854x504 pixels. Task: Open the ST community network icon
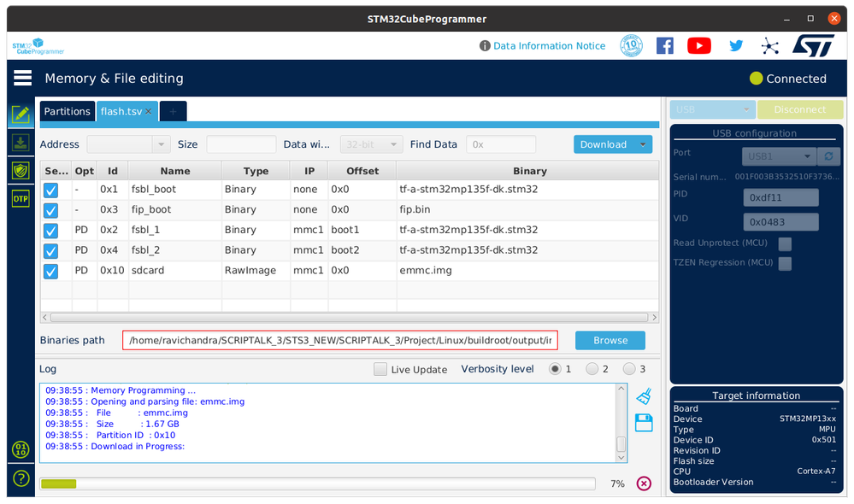(x=769, y=46)
